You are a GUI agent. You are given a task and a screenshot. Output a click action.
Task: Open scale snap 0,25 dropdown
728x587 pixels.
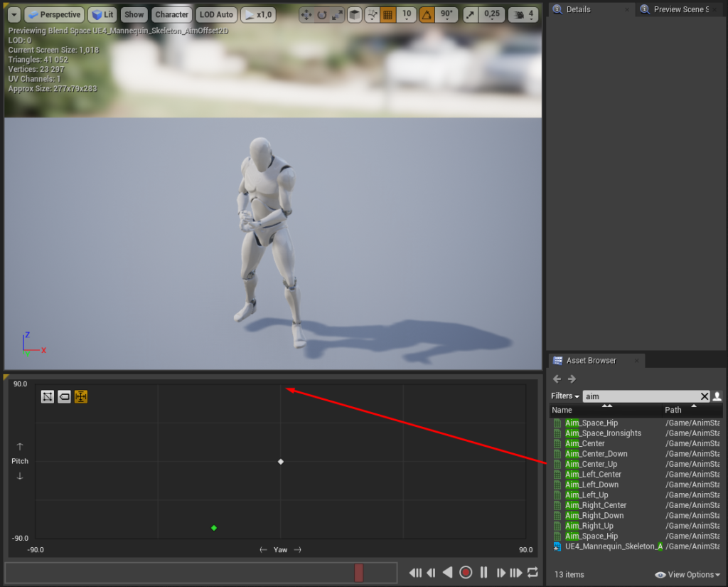click(x=492, y=15)
